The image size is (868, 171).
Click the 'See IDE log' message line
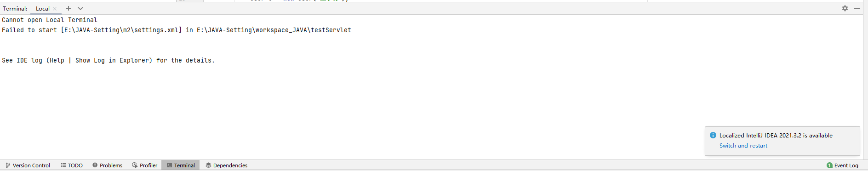(x=108, y=61)
